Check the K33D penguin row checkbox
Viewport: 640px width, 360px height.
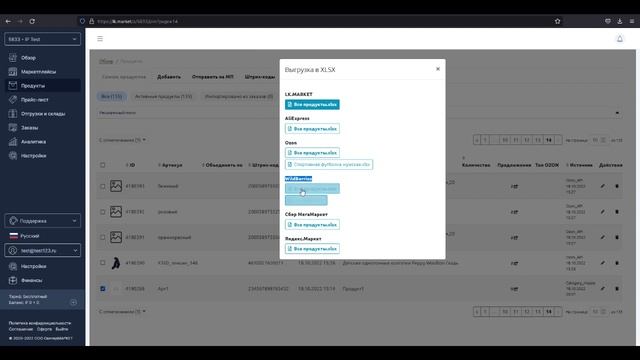click(102, 263)
